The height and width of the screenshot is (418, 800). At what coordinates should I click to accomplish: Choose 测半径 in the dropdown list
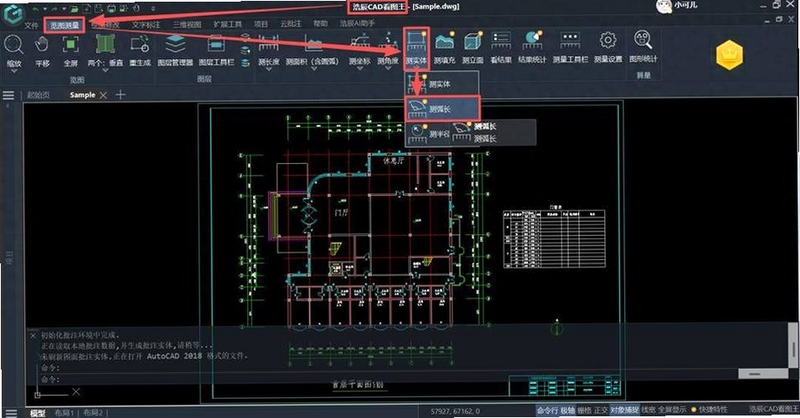tap(428, 133)
